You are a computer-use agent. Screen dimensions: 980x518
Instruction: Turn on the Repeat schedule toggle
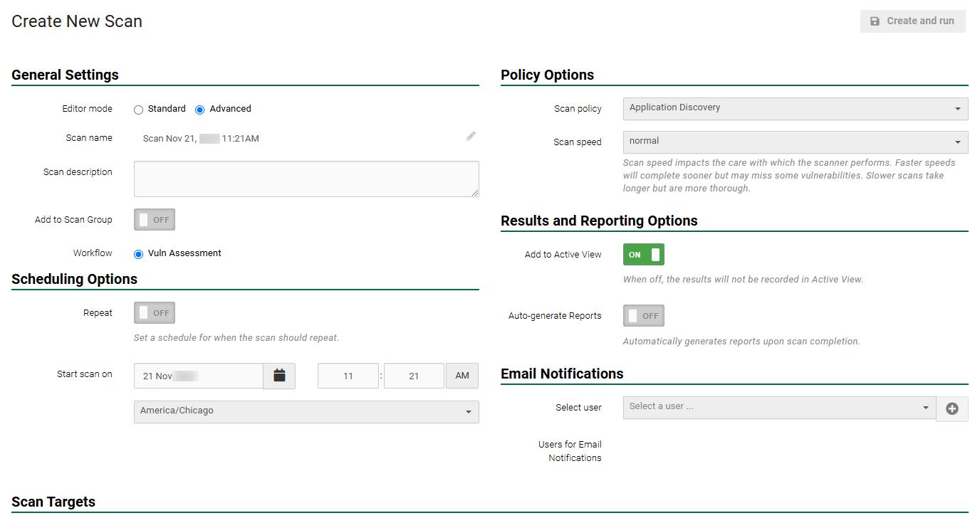[x=154, y=312]
